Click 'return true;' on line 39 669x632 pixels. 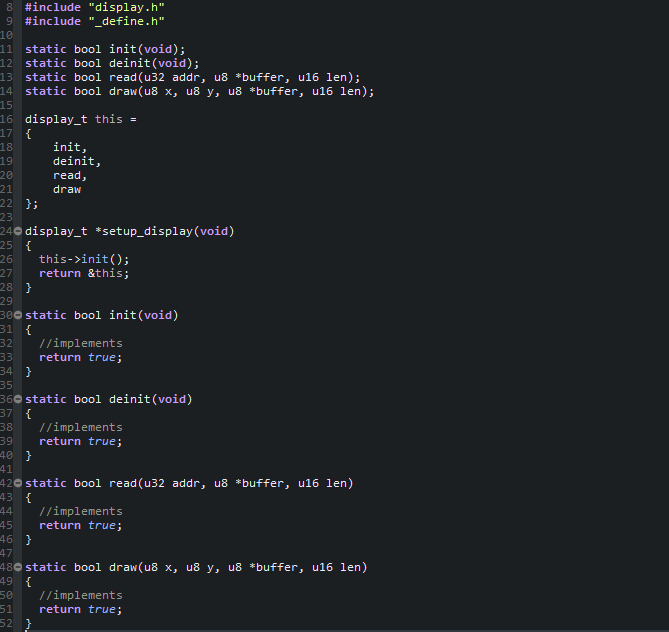click(x=81, y=441)
